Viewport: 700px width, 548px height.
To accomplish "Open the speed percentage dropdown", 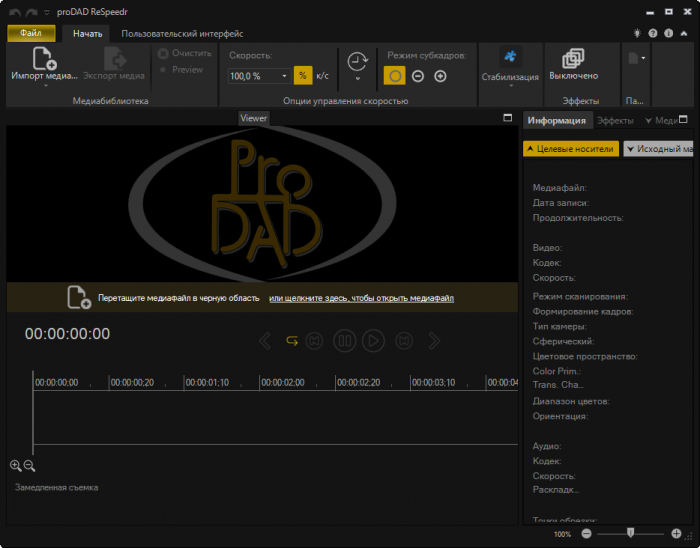I will pos(284,76).
